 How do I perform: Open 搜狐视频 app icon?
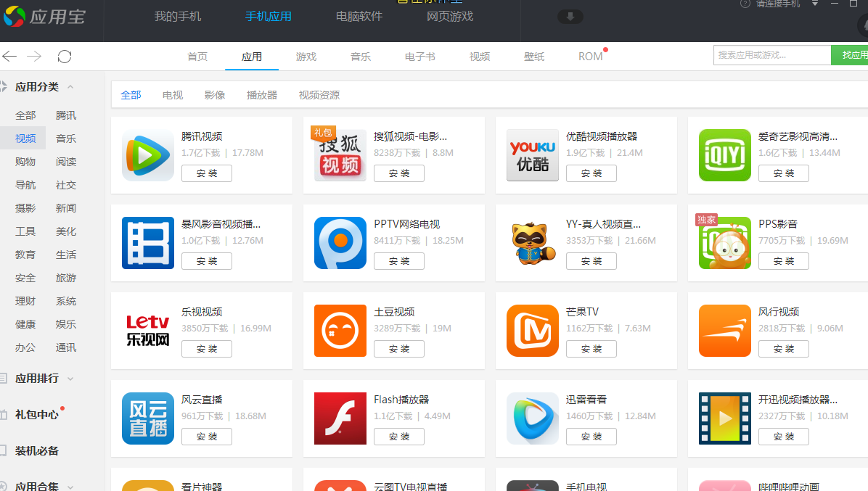(x=340, y=155)
